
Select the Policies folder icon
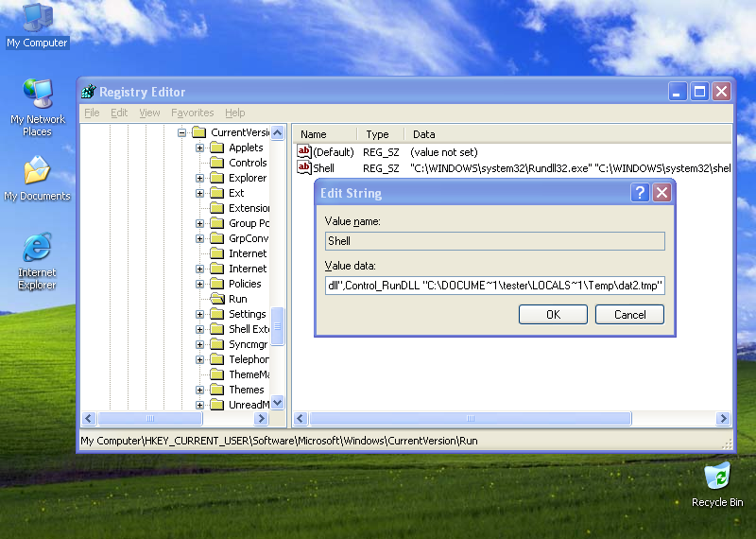click(x=217, y=284)
